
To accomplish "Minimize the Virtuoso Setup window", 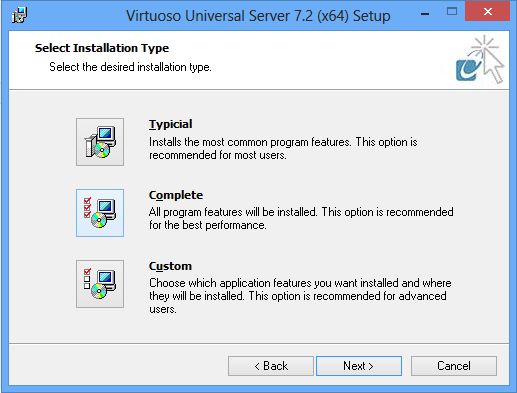I will (425, 12).
